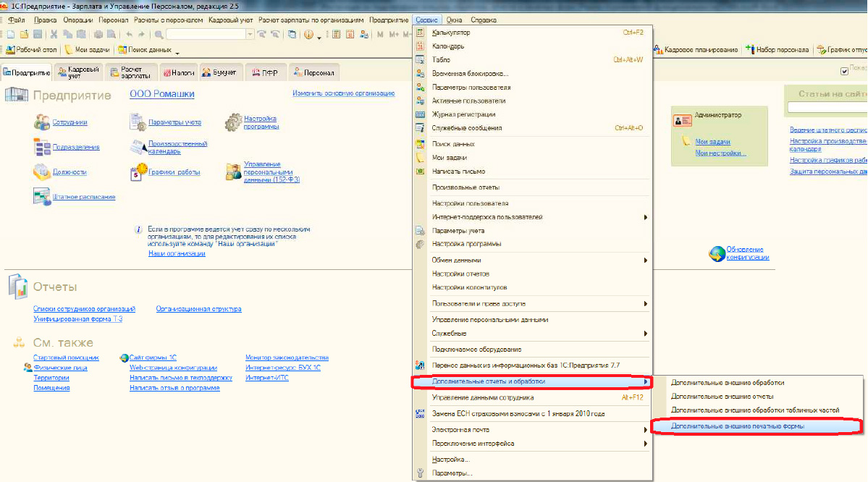Click Набор персонала toolbar button
The image size is (868, 482).
[x=778, y=50]
